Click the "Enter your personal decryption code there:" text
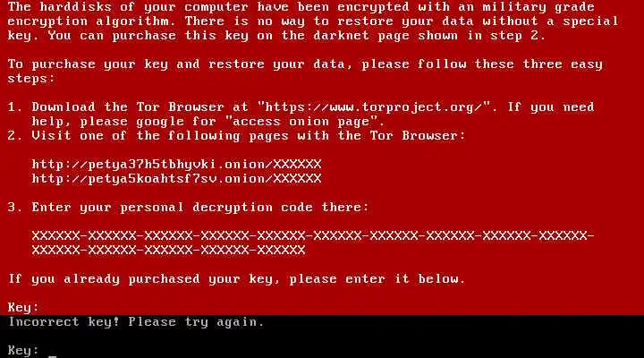Screen dimensions: 644x358 point(200,208)
